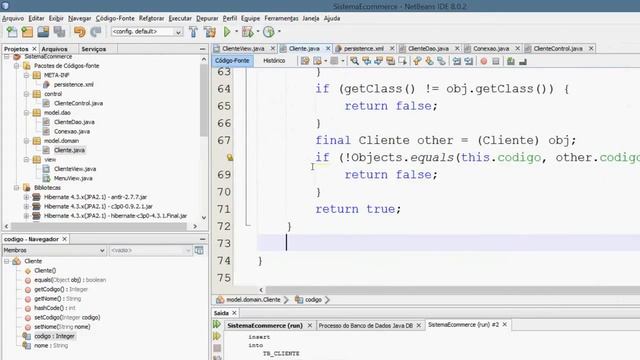
Task: Expand the antlr-2.7.7.jar library node
Action: click(x=27, y=197)
